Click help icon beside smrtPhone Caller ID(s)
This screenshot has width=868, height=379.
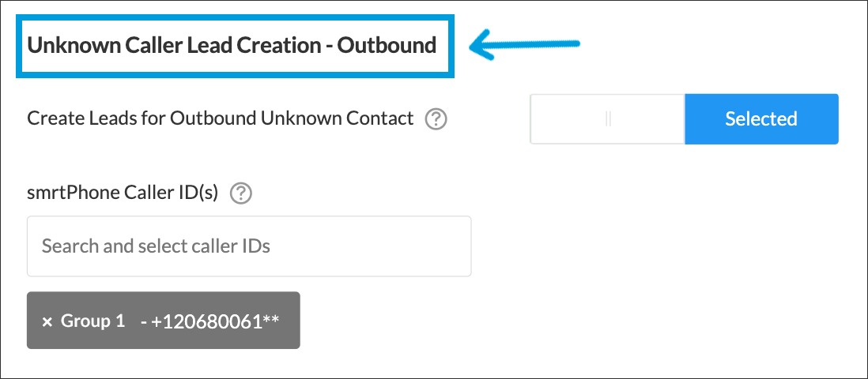coord(240,193)
